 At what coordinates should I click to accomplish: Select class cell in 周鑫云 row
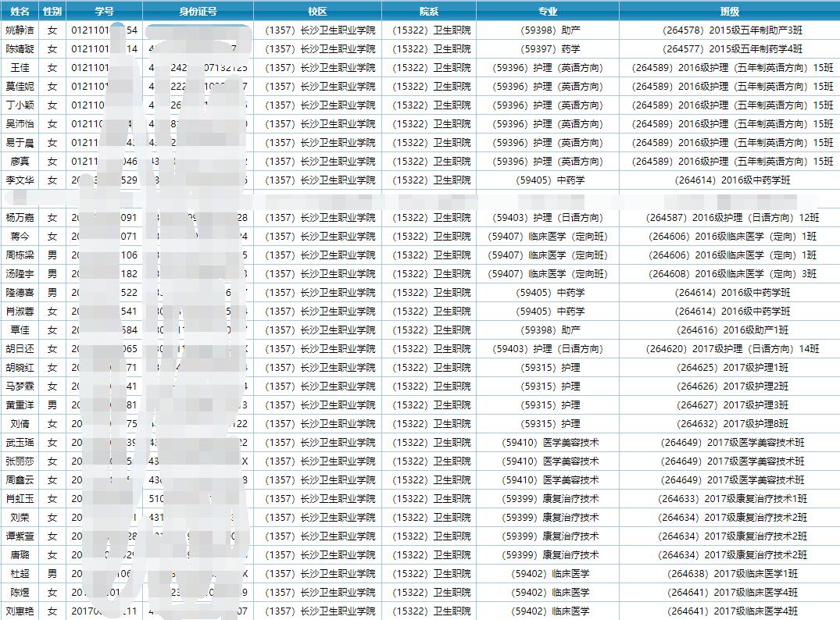point(729,480)
